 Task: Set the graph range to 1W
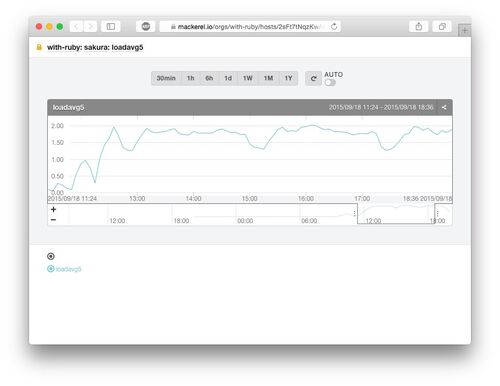(248, 78)
